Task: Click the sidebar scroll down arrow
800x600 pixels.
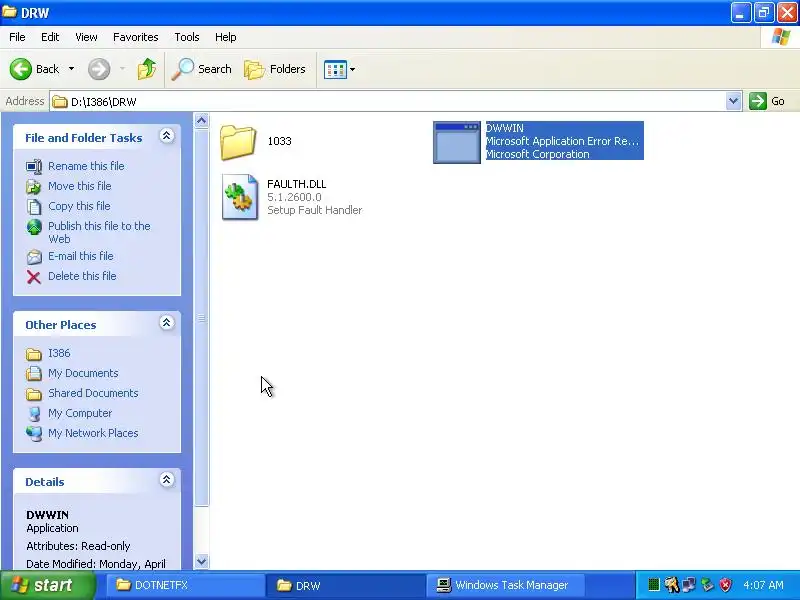Action: 202,561
